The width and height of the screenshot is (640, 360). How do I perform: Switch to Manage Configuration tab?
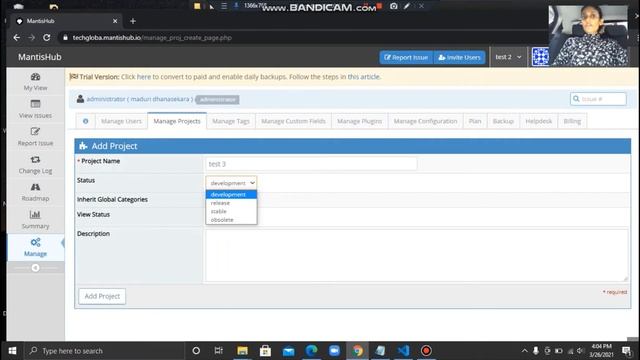tap(425, 121)
